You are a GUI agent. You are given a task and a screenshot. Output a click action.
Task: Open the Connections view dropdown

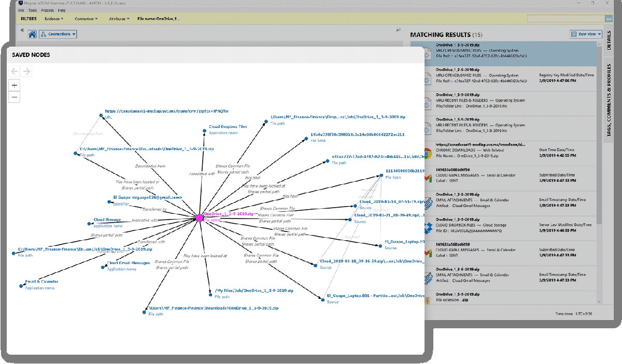59,34
